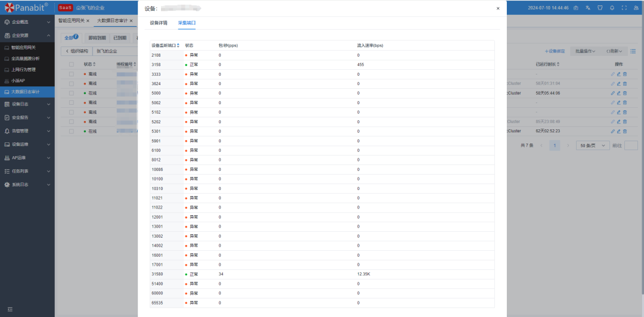This screenshot has width=644, height=317.
Task: Click link icon in 62天02:52:23 row
Action: pyautogui.click(x=613, y=132)
